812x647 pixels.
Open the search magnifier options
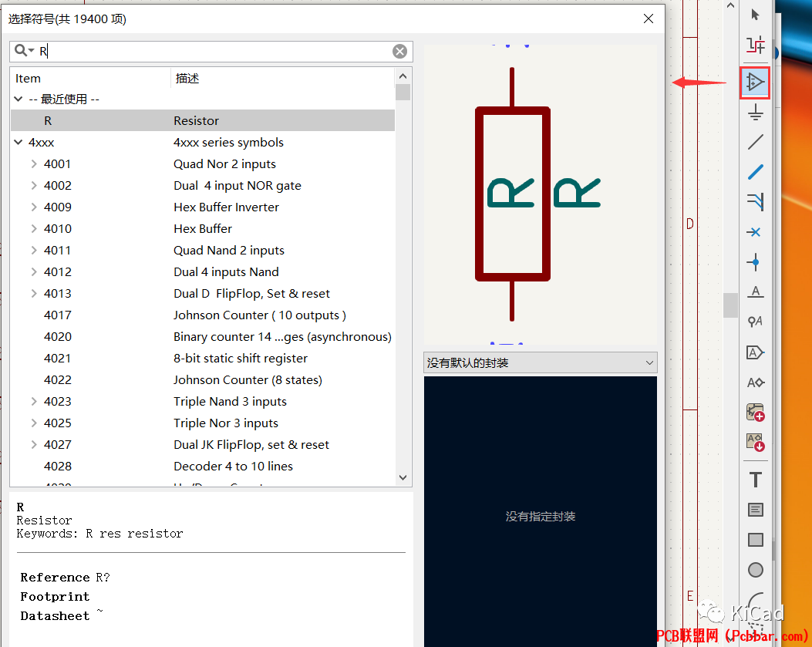(24, 50)
